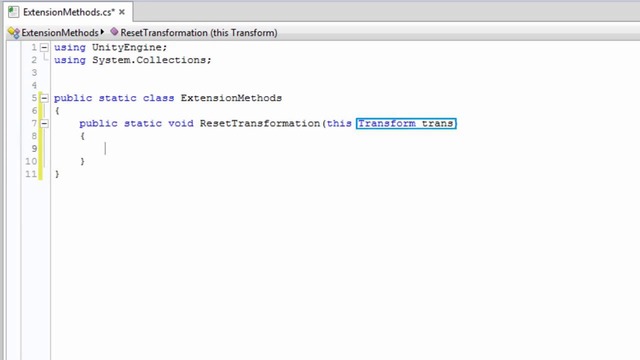The width and height of the screenshot is (640, 360).
Task: Collapse the class fold on line 5
Action: pos(44,98)
